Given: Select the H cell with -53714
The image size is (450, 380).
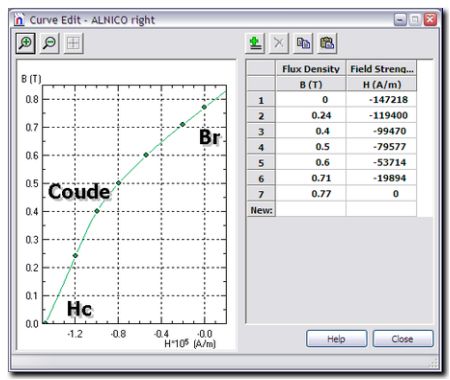Looking at the screenshot, I should (x=381, y=162).
